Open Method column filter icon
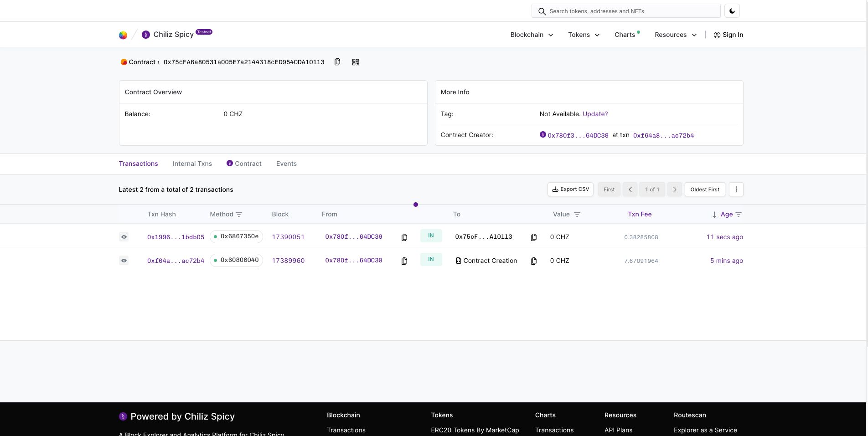The height and width of the screenshot is (436, 868). click(x=239, y=215)
